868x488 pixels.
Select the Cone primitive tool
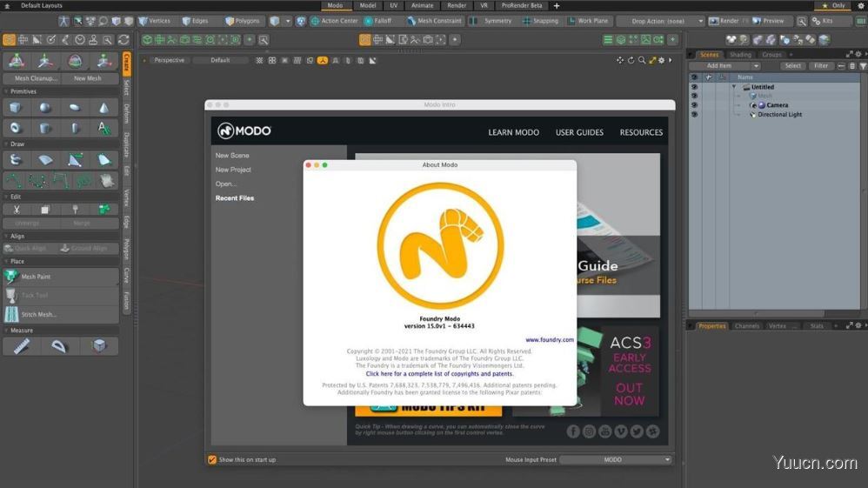click(x=103, y=108)
